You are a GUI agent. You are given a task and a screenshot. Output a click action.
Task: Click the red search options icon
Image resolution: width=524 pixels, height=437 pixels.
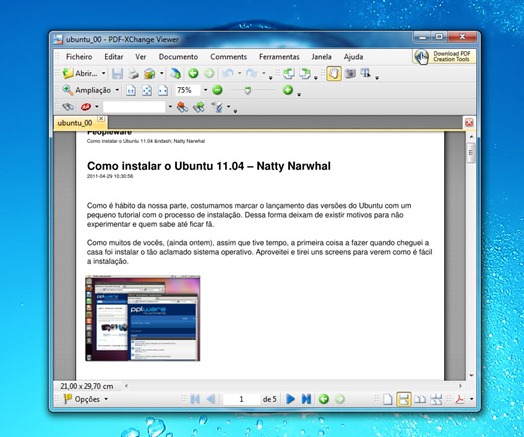(86, 107)
